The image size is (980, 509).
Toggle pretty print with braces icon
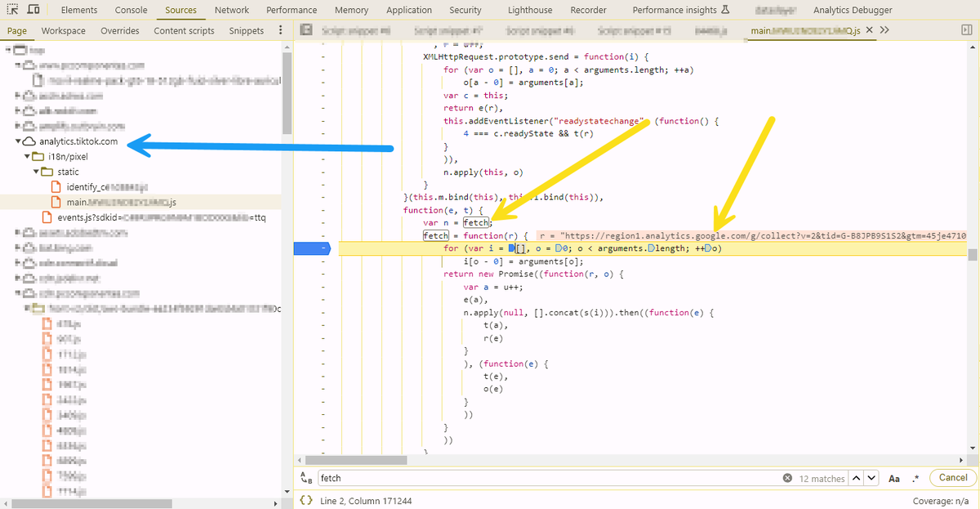306,500
